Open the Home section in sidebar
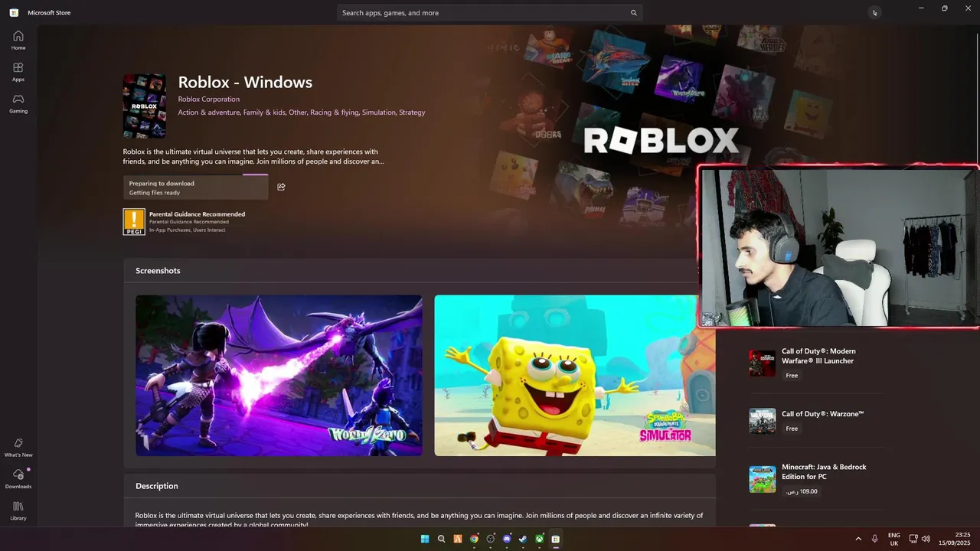The height and width of the screenshot is (551, 980). pyautogui.click(x=18, y=40)
